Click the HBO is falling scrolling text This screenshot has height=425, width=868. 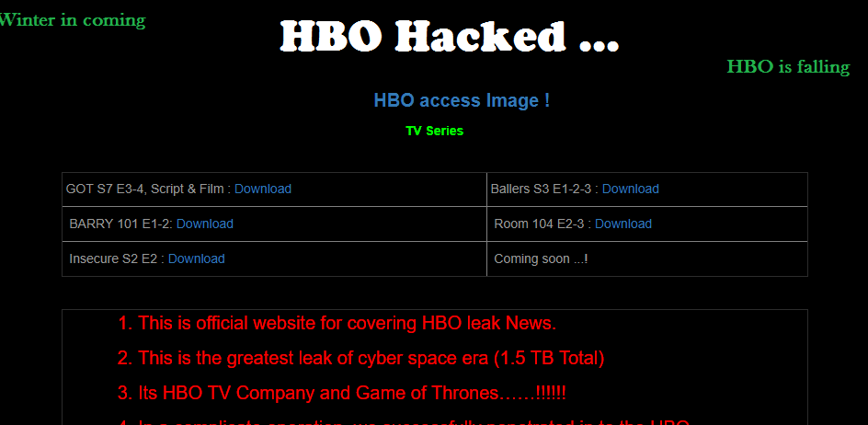pos(788,66)
